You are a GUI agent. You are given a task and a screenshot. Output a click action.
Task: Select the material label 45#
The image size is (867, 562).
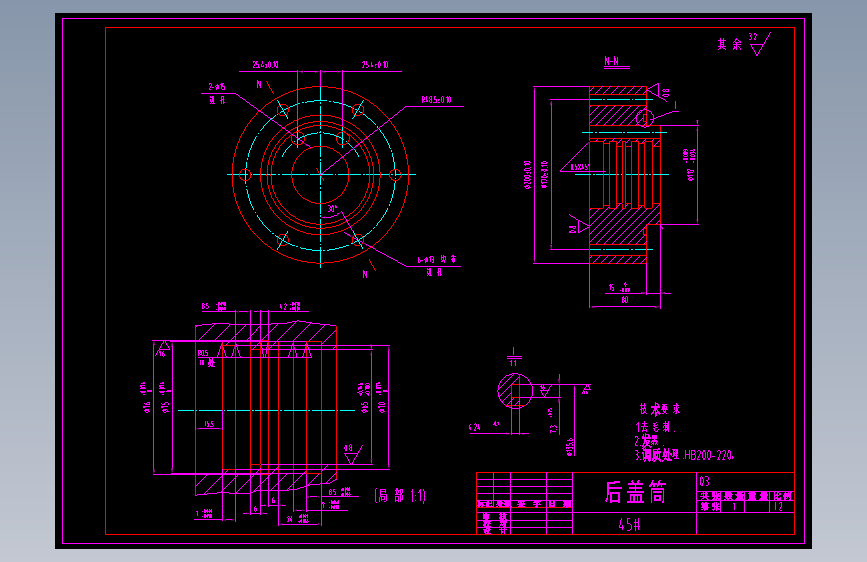[629, 524]
